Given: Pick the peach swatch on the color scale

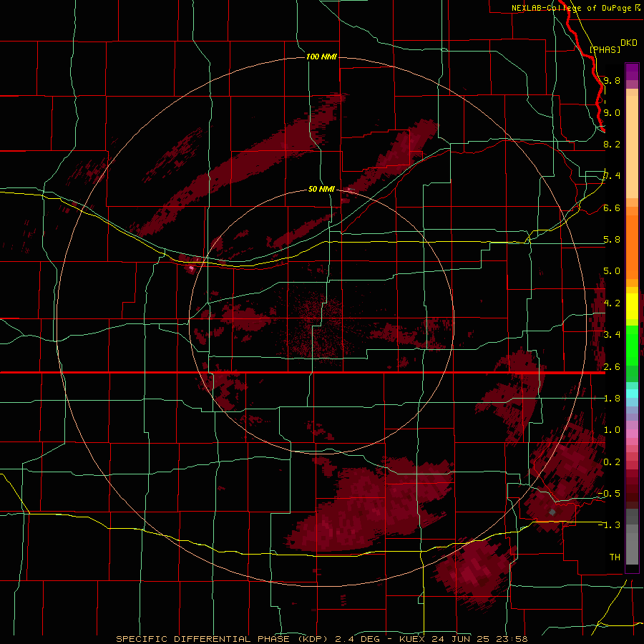Looking at the screenshot, I should [x=632, y=148].
